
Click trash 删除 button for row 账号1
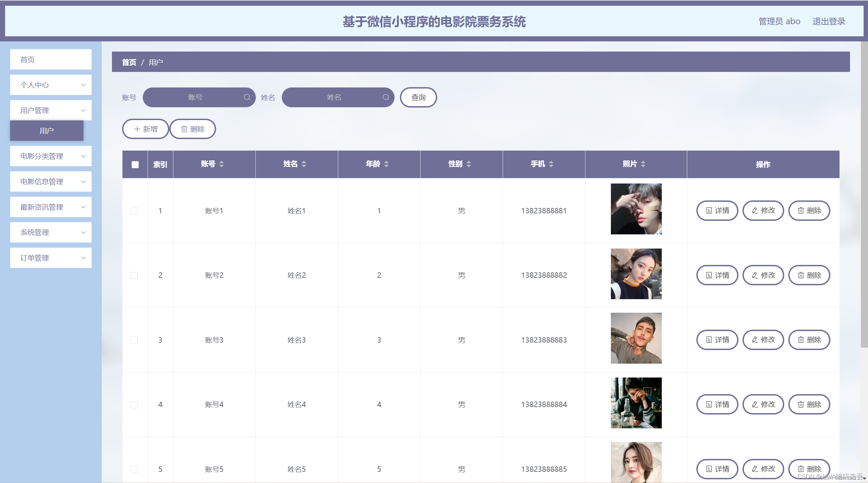pyautogui.click(x=809, y=211)
